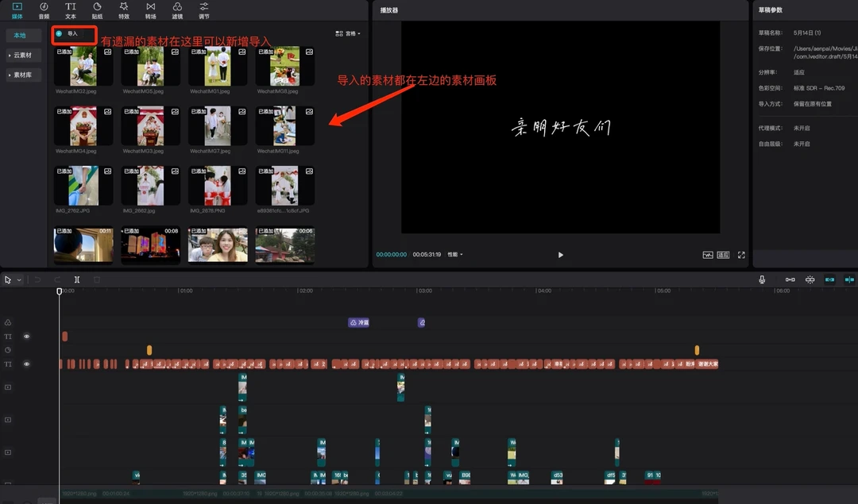
Task: Select the IMG_2678.PNG thumbnail
Action: (x=218, y=185)
